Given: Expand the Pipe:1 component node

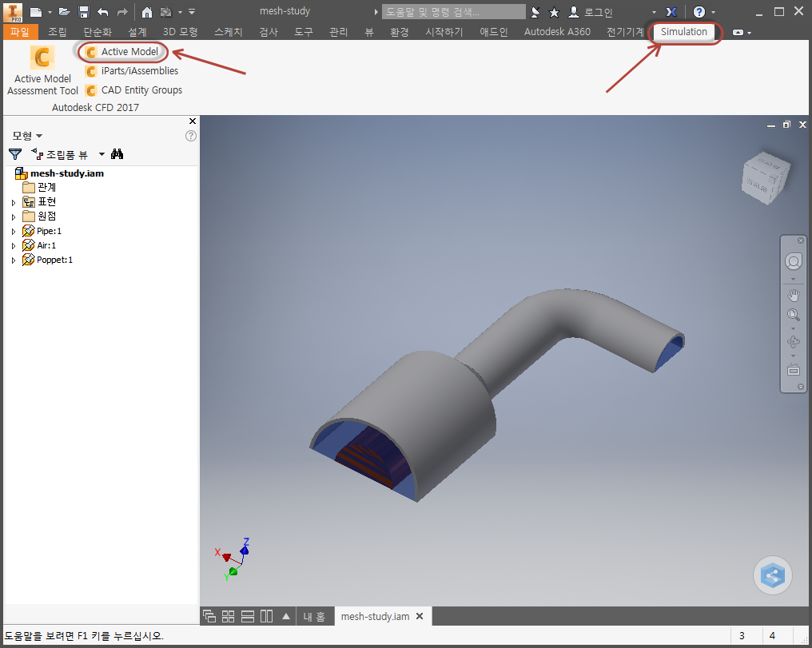Looking at the screenshot, I should pos(14,232).
